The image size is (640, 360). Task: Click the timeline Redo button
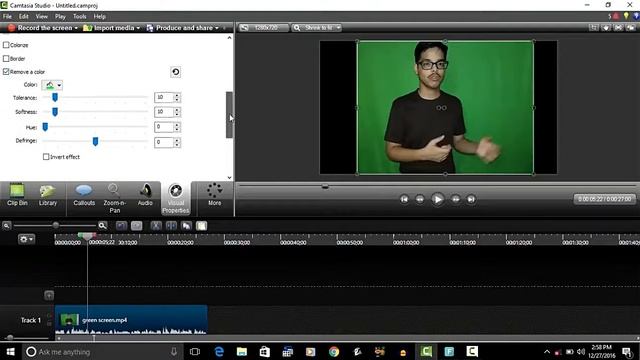coord(137,226)
